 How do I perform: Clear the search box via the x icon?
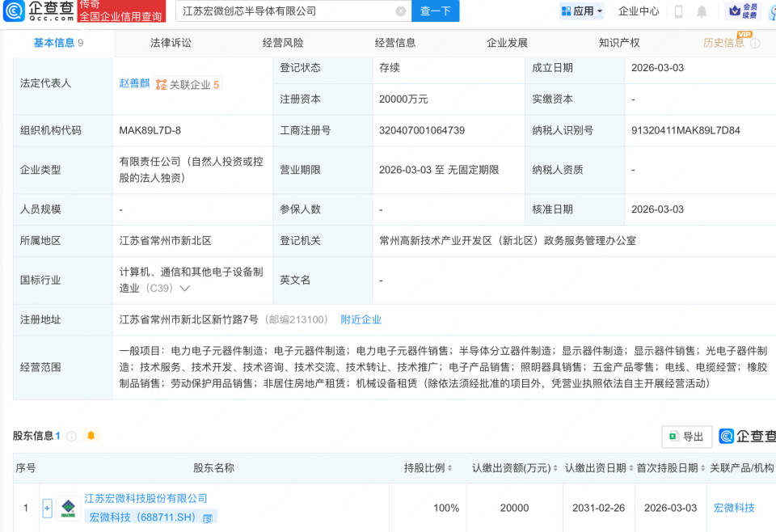pos(399,11)
